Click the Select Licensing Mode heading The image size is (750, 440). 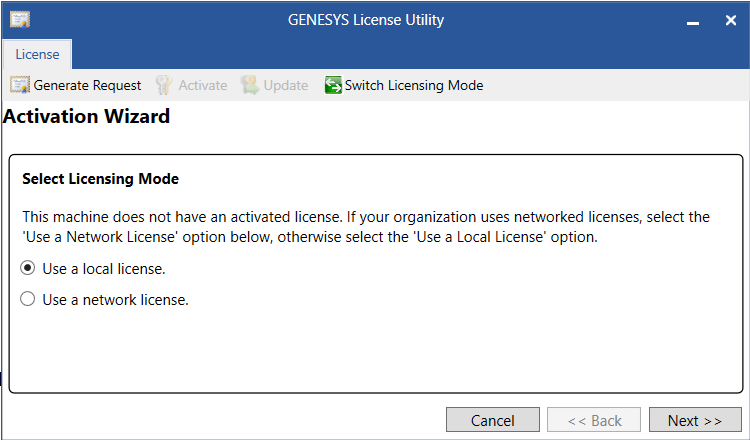(100, 179)
